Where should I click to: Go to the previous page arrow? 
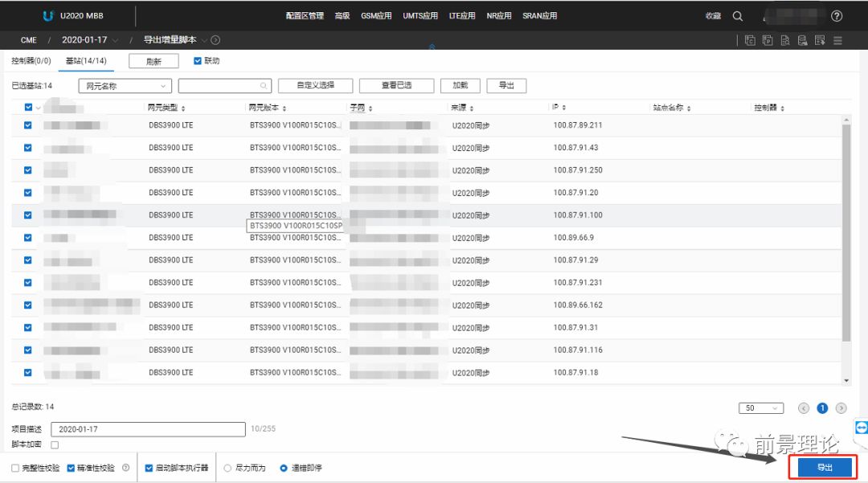(803, 408)
